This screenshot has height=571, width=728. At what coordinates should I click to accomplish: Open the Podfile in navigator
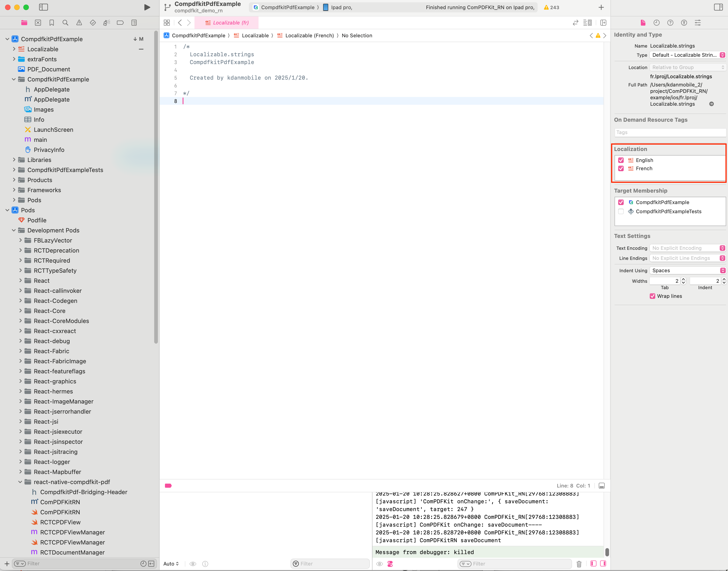(x=37, y=220)
